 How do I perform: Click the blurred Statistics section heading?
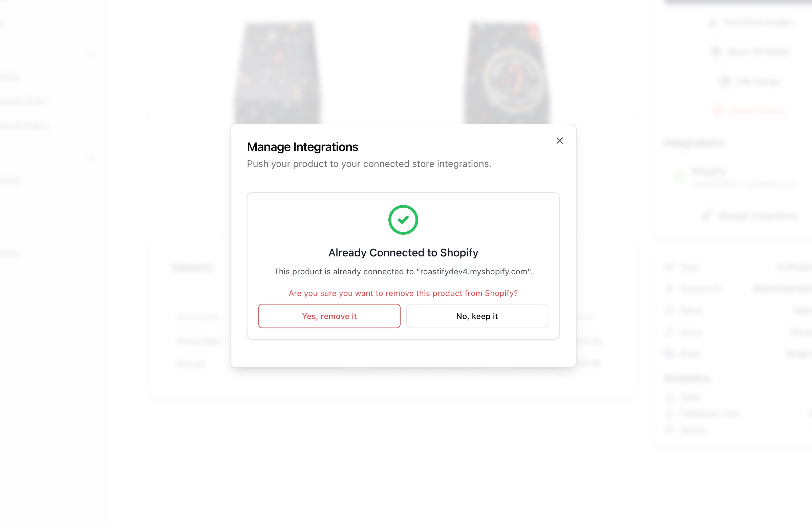(x=688, y=378)
